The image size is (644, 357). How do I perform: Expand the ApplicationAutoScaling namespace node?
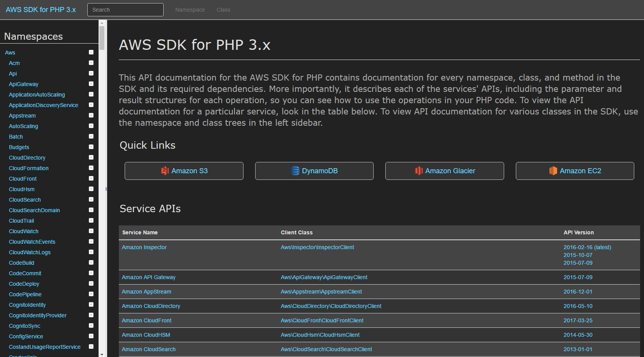[x=91, y=94]
